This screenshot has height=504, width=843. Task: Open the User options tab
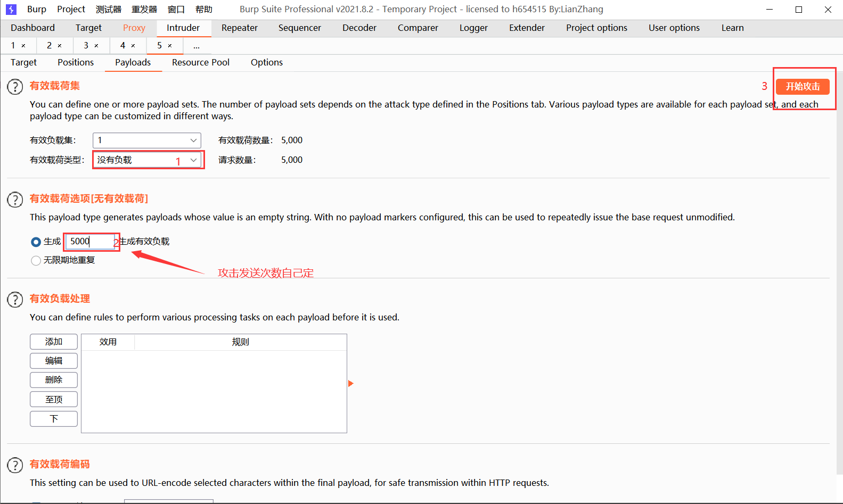pyautogui.click(x=674, y=28)
